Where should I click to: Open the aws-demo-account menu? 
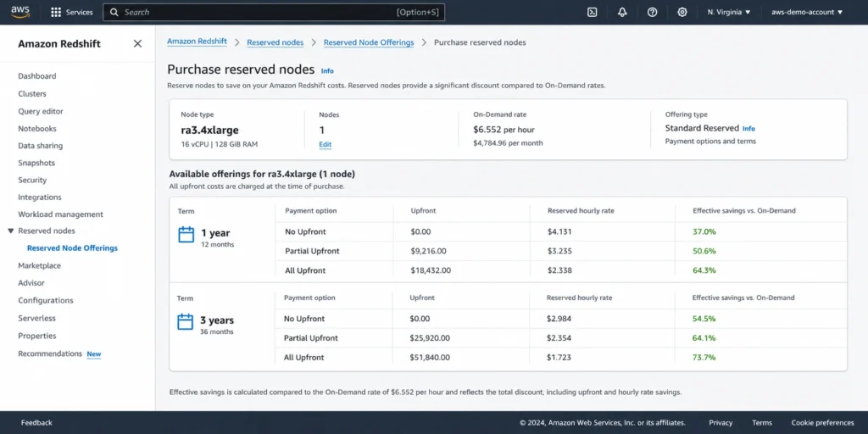(x=807, y=12)
